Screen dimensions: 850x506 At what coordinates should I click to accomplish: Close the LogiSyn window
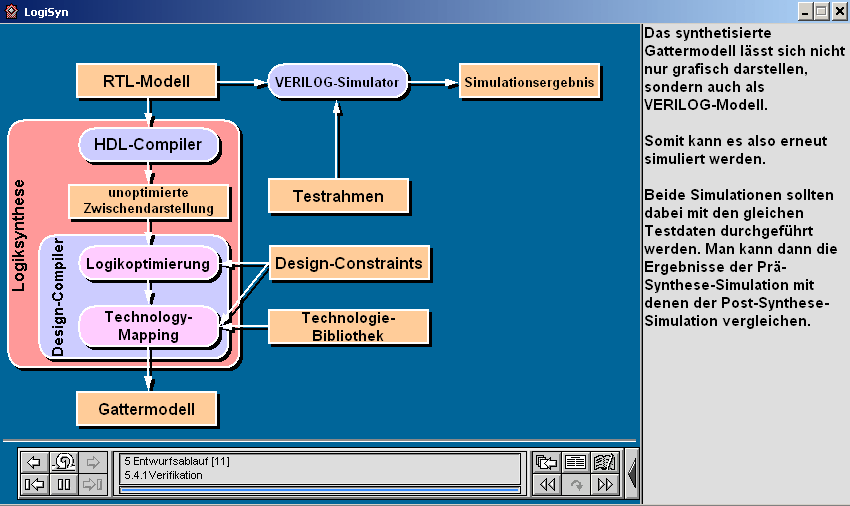[x=840, y=11]
